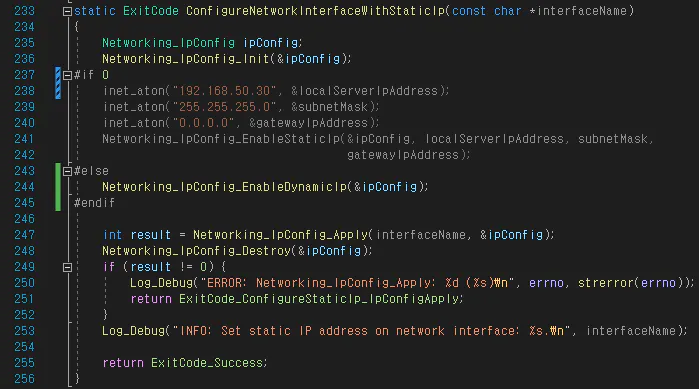Screen dimensions: 699x389
Task: Click line number 244 in the gutter
Action: coord(24,187)
